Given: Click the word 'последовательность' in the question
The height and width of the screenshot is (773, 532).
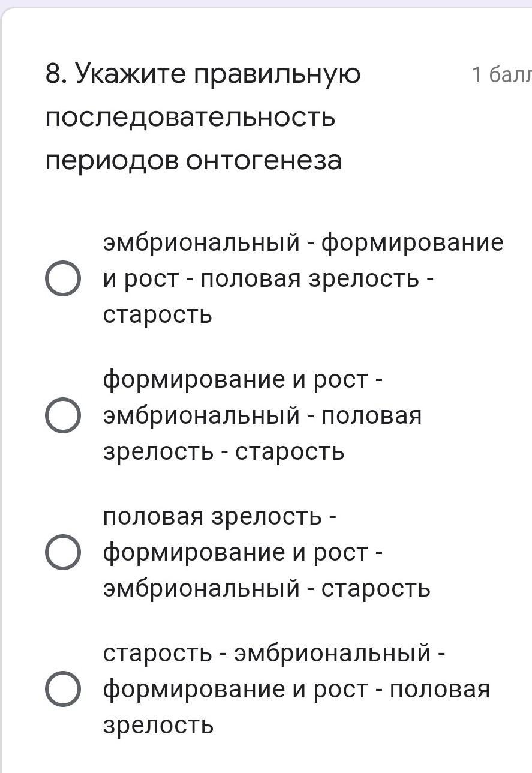Looking at the screenshot, I should pyautogui.click(x=190, y=117).
